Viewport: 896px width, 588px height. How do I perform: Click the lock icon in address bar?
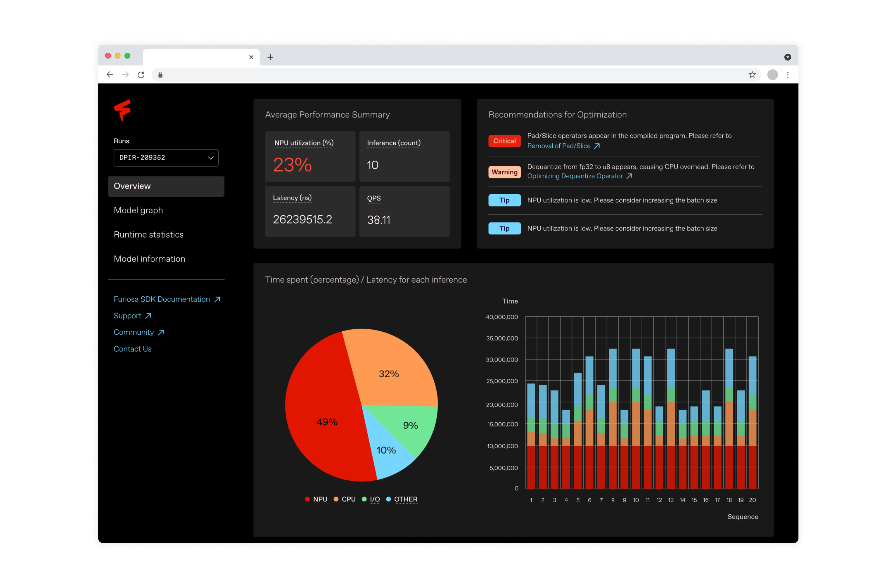coord(160,75)
